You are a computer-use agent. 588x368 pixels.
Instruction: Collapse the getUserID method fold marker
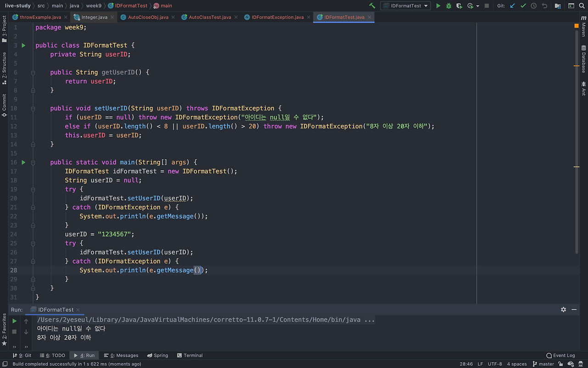tap(33, 72)
